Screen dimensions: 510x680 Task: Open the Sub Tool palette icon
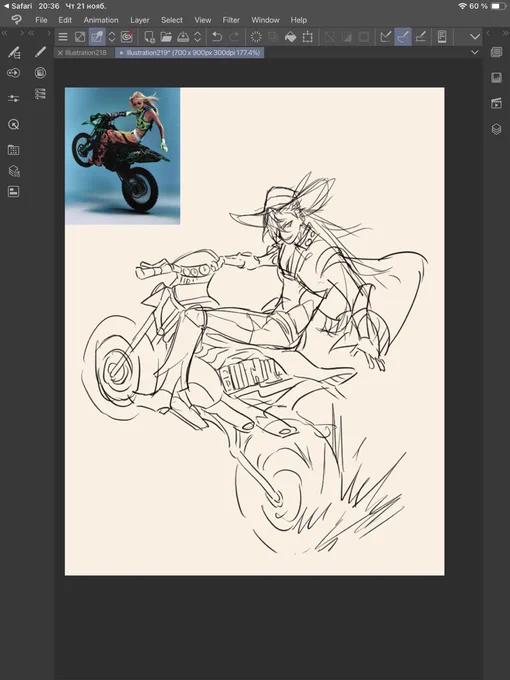click(x=14, y=52)
